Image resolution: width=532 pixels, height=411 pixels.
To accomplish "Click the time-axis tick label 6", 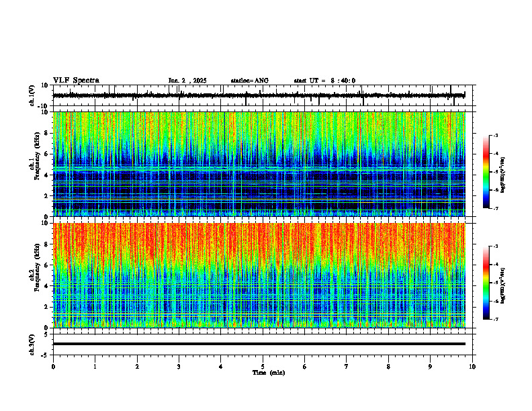I will pos(305,367).
